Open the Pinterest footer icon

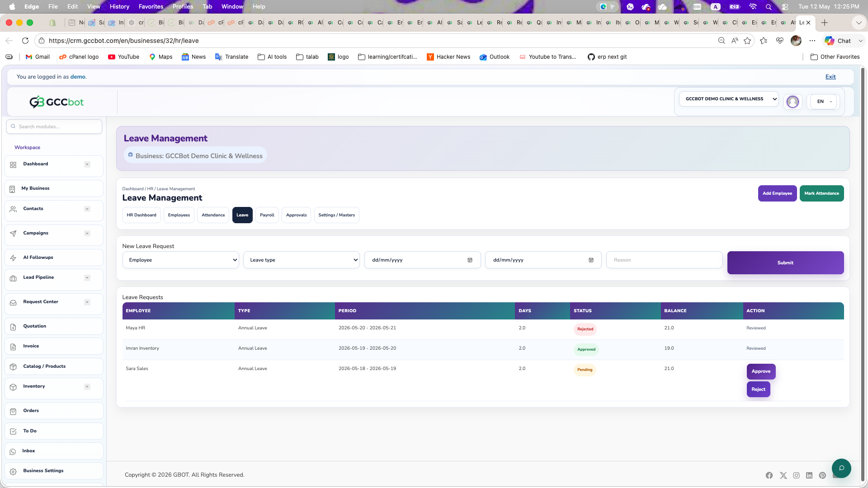click(822, 475)
